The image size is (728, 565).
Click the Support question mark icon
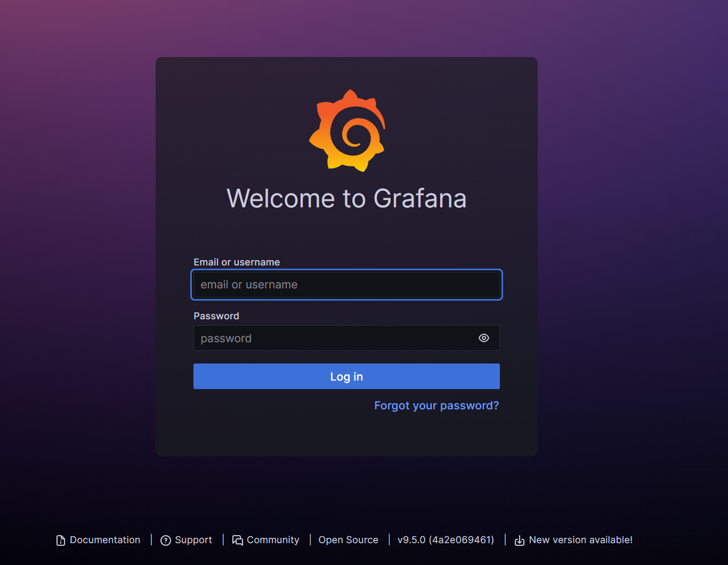(166, 540)
